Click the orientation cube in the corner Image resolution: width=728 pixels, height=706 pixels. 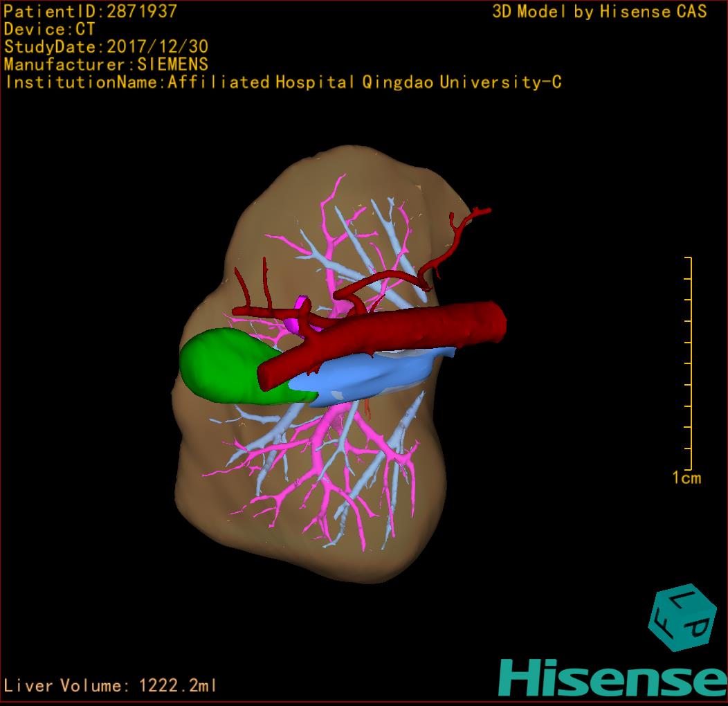[682, 617]
